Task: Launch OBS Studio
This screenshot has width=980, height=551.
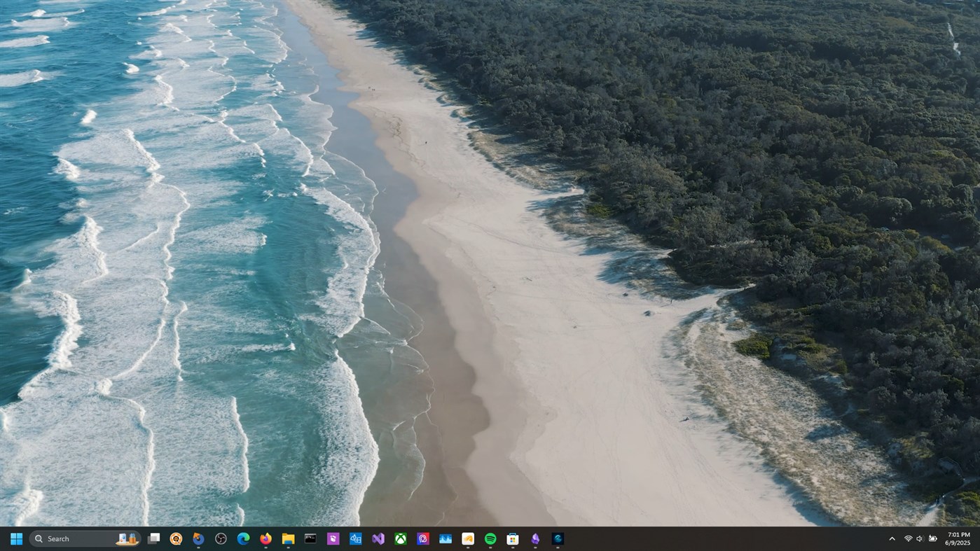Action: [219, 538]
